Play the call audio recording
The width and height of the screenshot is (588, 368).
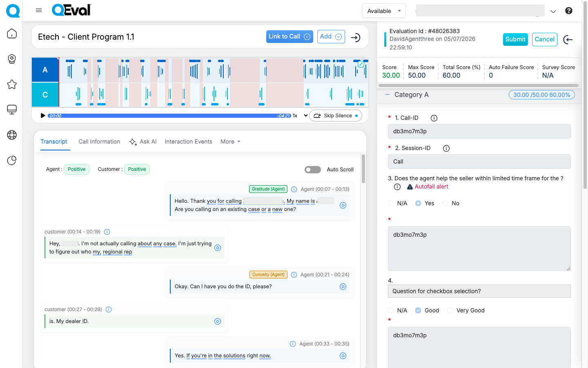coord(43,116)
